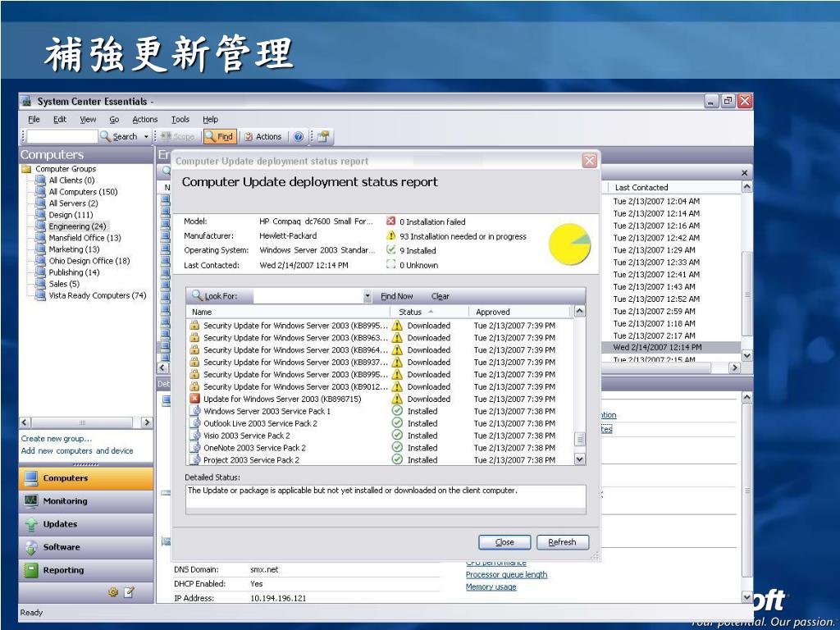Screen dimensions: 840x630
Task: Click the red X icon beside KB898715 update
Action: (x=194, y=399)
